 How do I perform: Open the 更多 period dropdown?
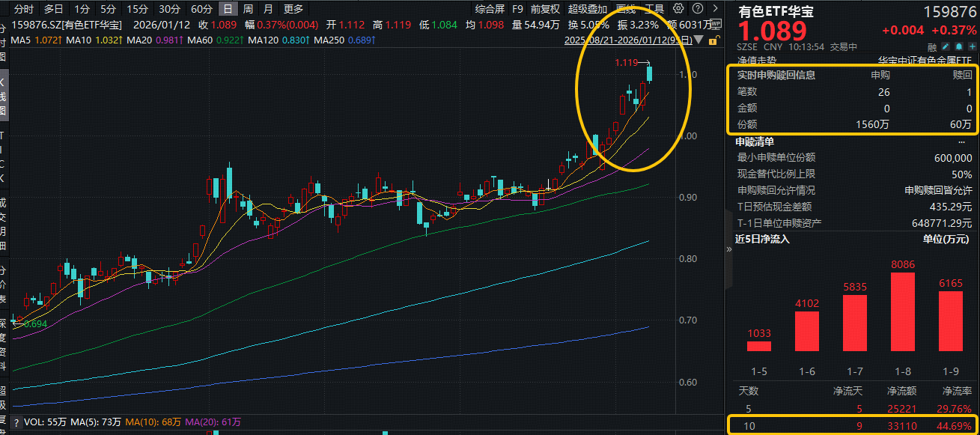tap(293, 9)
